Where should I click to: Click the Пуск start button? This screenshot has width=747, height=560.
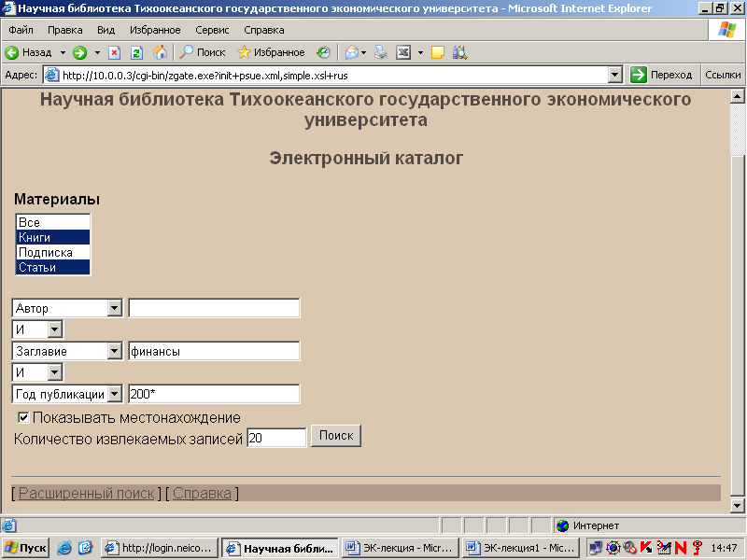[26, 548]
